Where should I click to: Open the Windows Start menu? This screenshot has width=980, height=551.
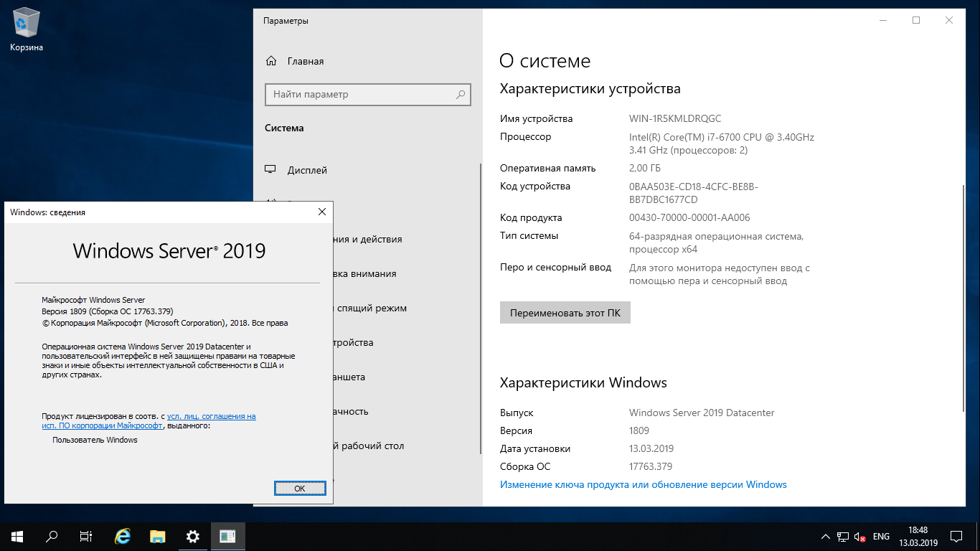click(17, 536)
